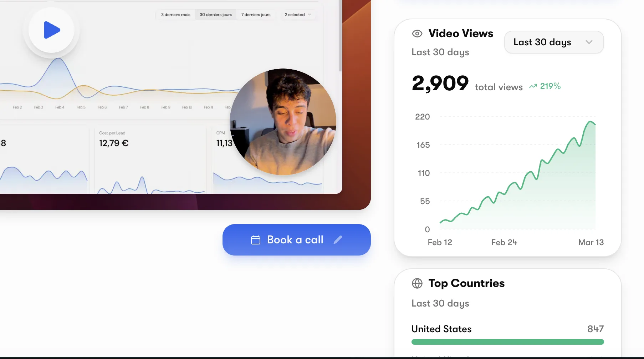Image resolution: width=644 pixels, height=359 pixels.
Task: Click the Feb 24 axis label
Action: coord(504,242)
